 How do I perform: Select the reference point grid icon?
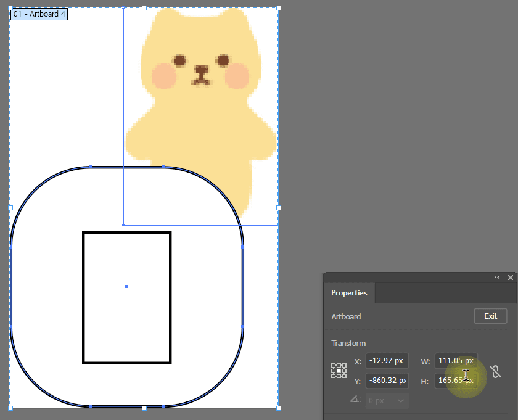coord(339,371)
